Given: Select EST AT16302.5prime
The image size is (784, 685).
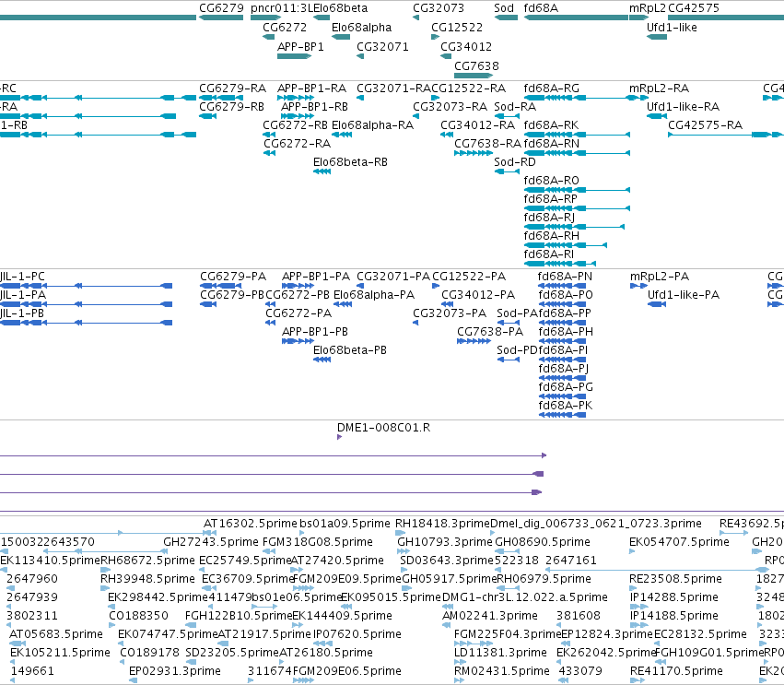Looking at the screenshot, I should 209,533.
